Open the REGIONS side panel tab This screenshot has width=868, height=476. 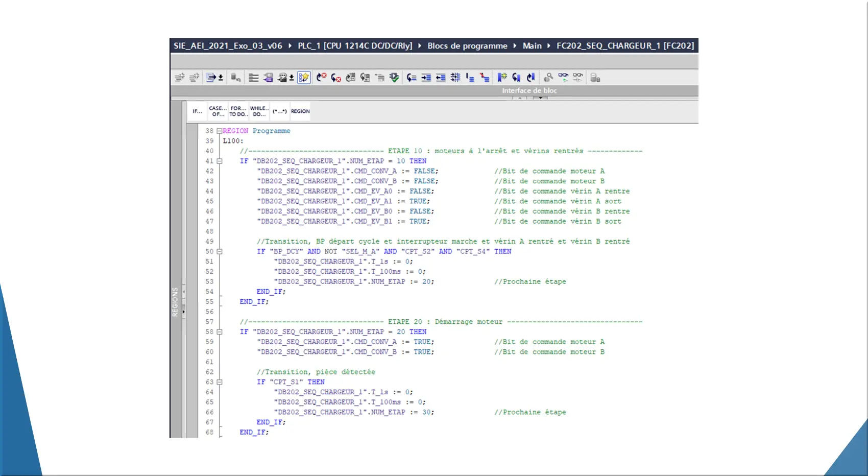175,302
